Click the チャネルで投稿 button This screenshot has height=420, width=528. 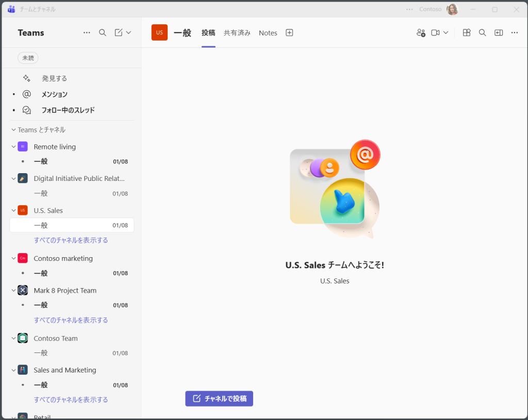point(219,398)
